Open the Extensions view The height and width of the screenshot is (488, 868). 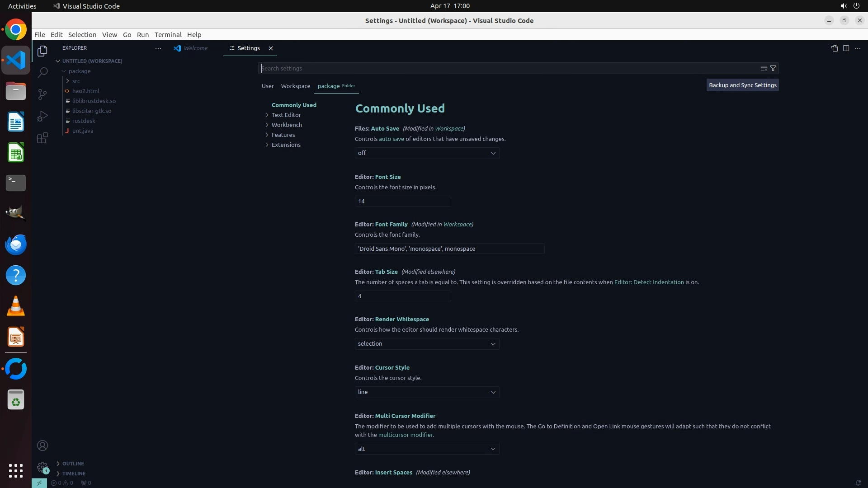click(x=42, y=138)
